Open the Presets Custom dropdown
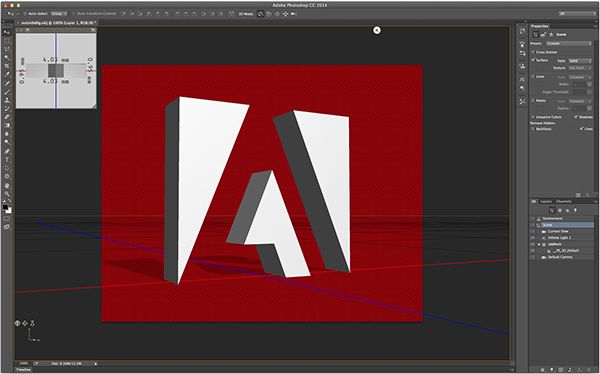Viewport: 600px width, 374px height. 569,44
